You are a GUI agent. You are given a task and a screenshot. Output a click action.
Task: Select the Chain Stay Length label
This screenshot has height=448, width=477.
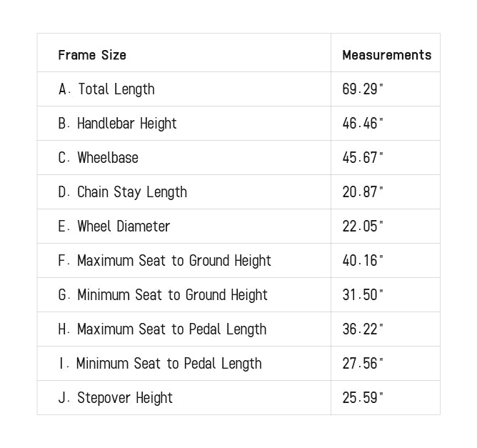pyautogui.click(x=123, y=192)
